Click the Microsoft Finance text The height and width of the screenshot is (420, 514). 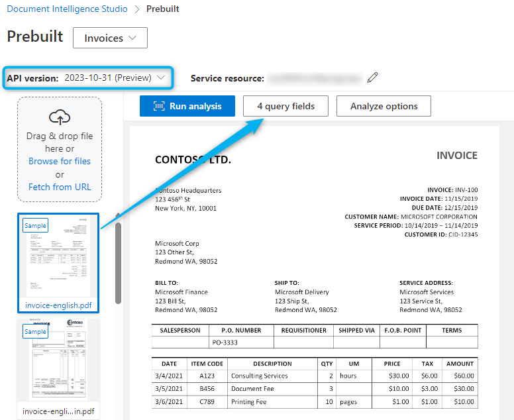tap(181, 292)
